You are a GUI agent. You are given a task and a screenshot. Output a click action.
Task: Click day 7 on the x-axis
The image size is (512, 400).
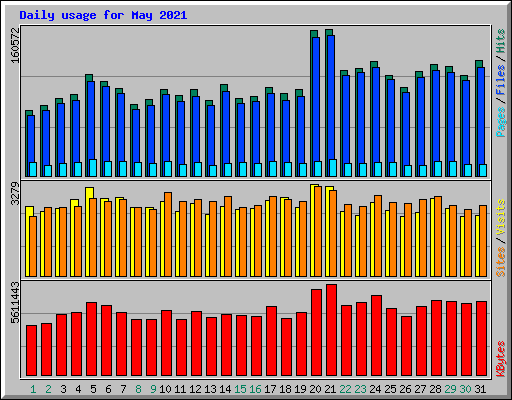(123, 389)
